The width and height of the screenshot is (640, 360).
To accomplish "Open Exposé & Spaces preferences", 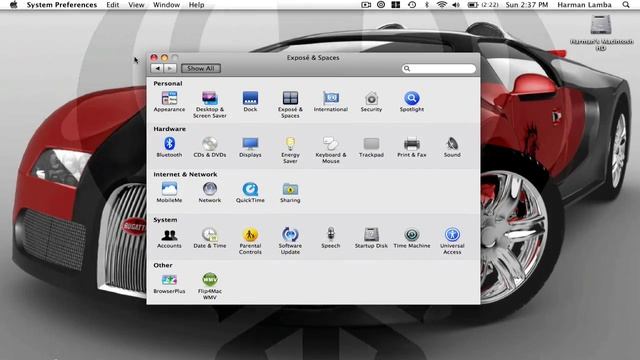I will click(290, 104).
